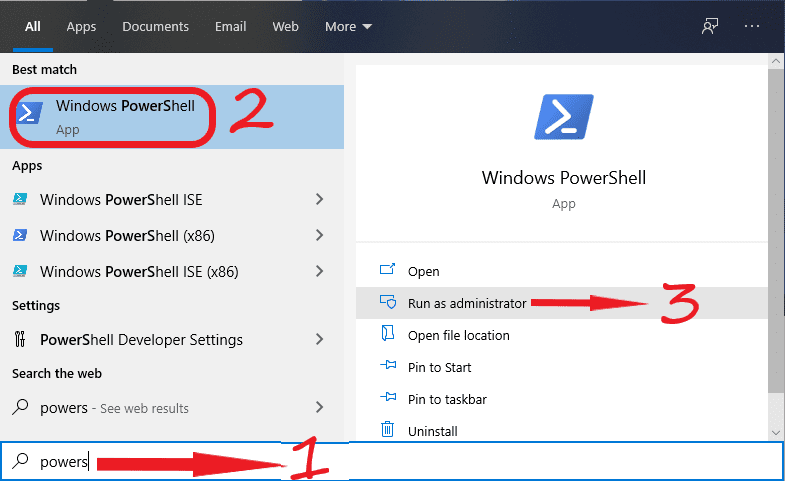Open the three-dot options menu
The height and width of the screenshot is (481, 785).
coord(751,26)
